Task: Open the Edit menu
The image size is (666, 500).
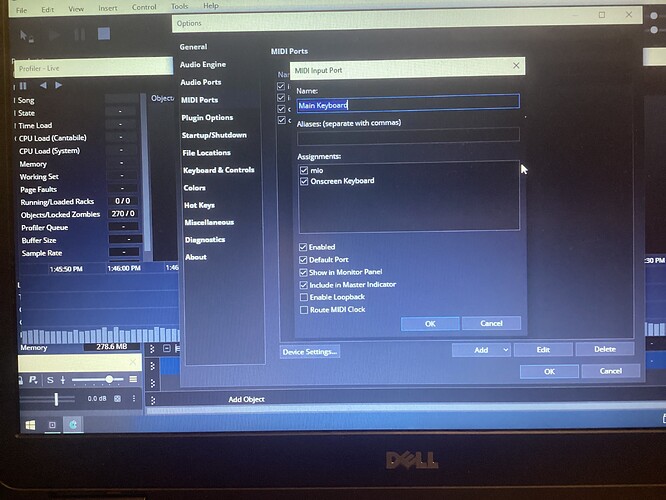Action: tap(48, 9)
